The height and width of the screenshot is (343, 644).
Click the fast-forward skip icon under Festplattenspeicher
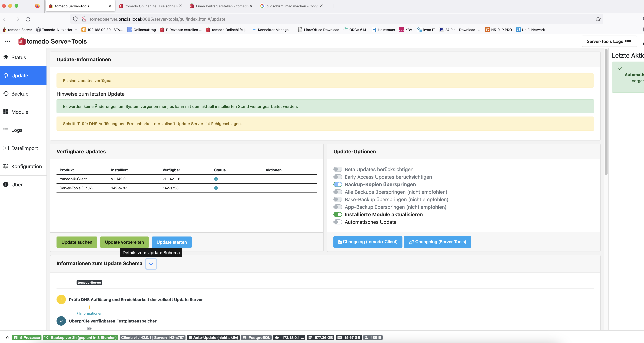(89, 328)
